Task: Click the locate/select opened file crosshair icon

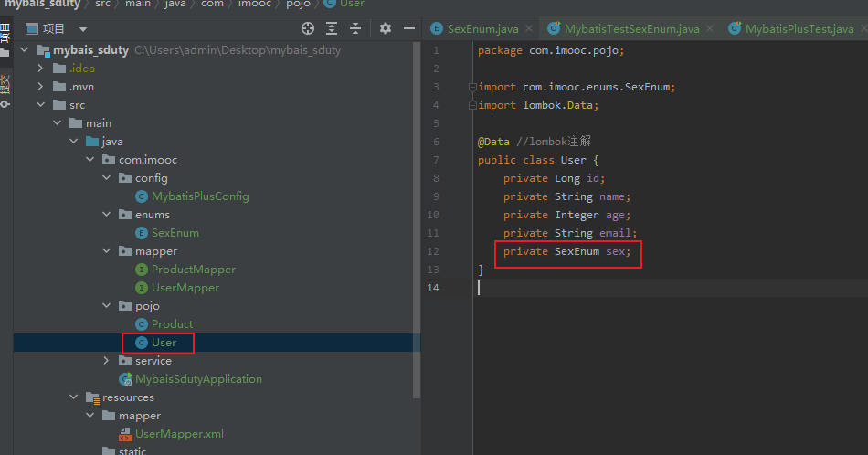Action: (308, 29)
